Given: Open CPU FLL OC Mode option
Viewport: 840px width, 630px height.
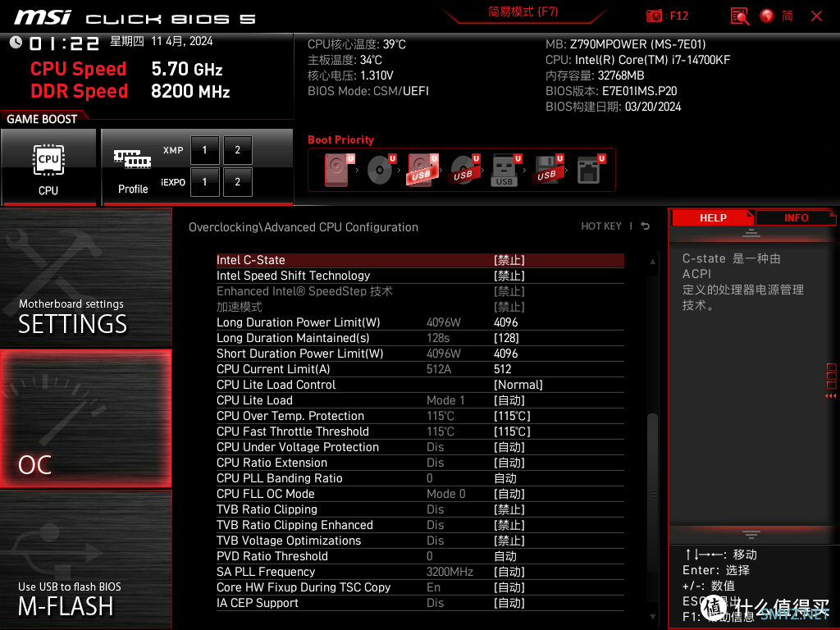Looking at the screenshot, I should (x=420, y=494).
